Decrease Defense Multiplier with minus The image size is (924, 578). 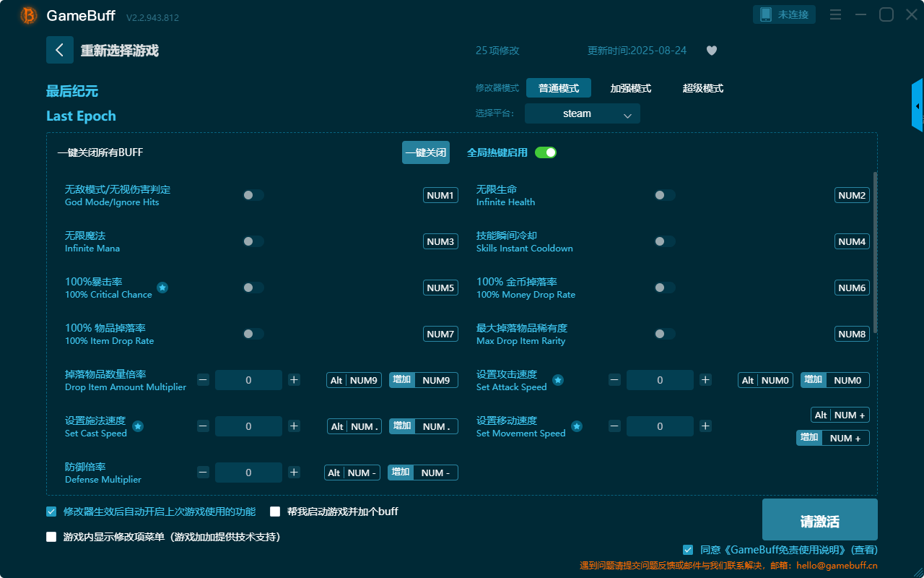(x=204, y=473)
